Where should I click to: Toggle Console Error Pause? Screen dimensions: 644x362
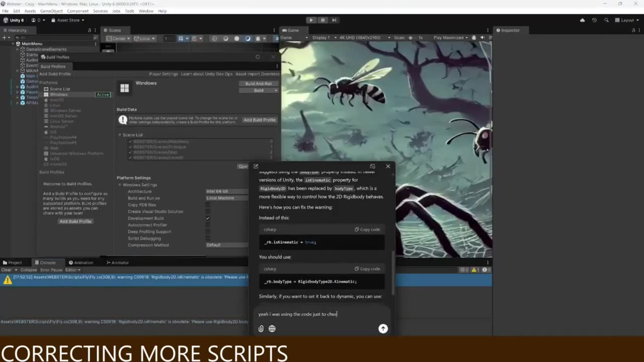pyautogui.click(x=50, y=270)
